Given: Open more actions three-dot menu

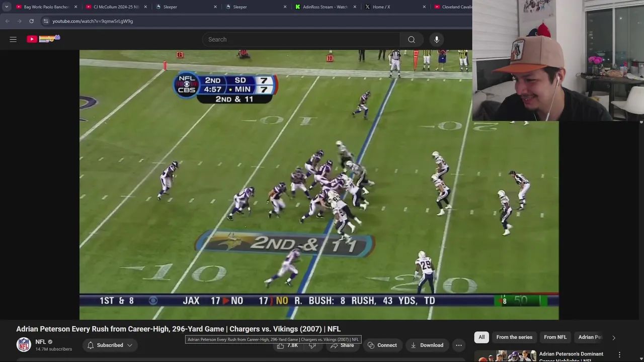Looking at the screenshot, I should pos(459,345).
